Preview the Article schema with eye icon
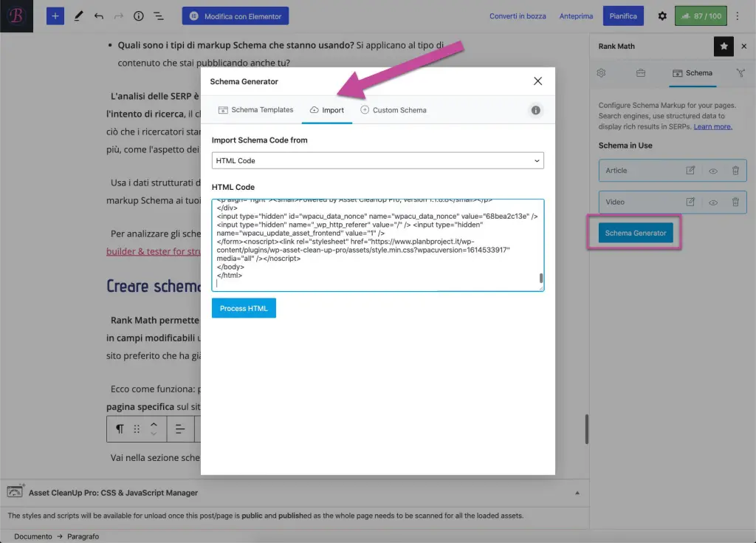This screenshot has height=543, width=756. [x=712, y=171]
